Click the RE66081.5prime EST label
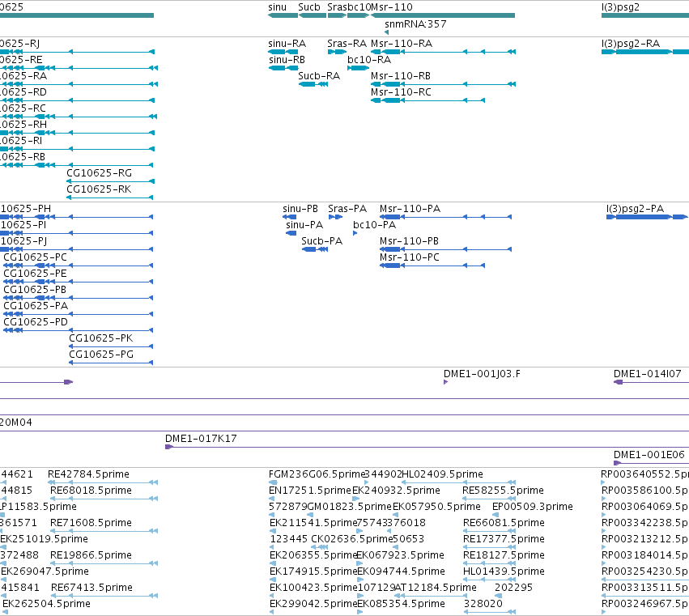The width and height of the screenshot is (689, 616). pyautogui.click(x=504, y=523)
